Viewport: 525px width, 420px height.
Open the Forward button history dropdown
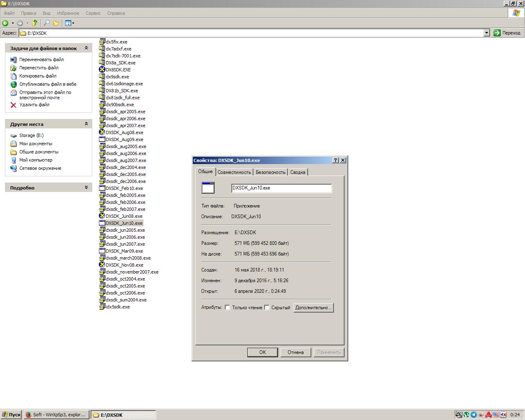pos(27,23)
